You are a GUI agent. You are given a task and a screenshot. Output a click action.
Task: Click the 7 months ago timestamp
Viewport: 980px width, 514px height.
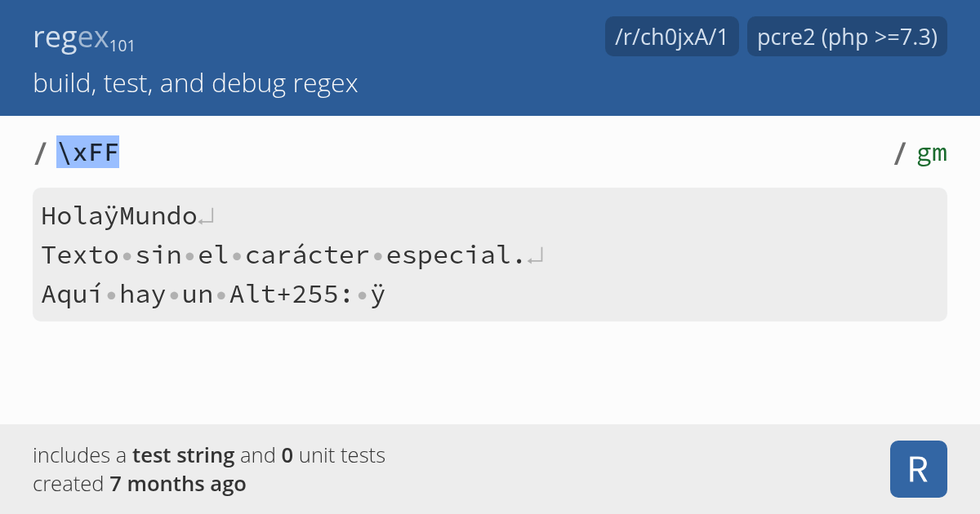[x=176, y=483]
